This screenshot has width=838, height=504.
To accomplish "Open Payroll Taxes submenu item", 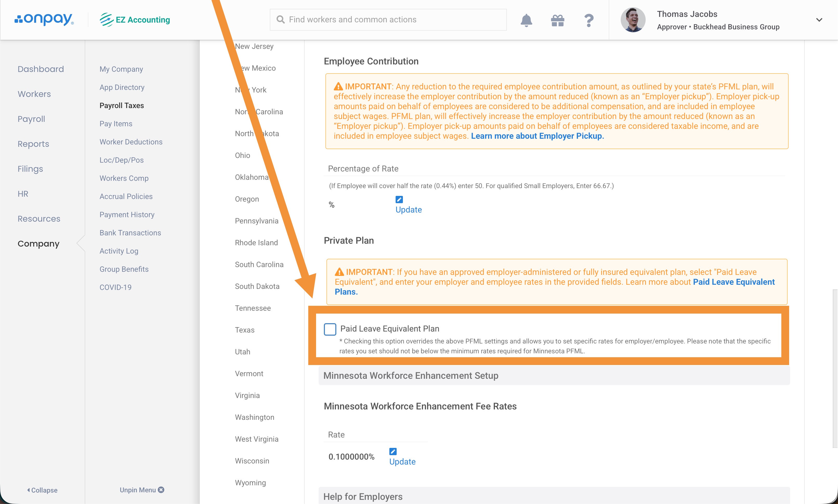I will coord(122,105).
